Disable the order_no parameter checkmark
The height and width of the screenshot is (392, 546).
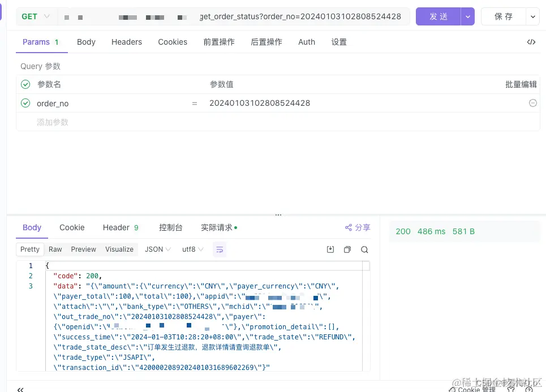tap(25, 103)
